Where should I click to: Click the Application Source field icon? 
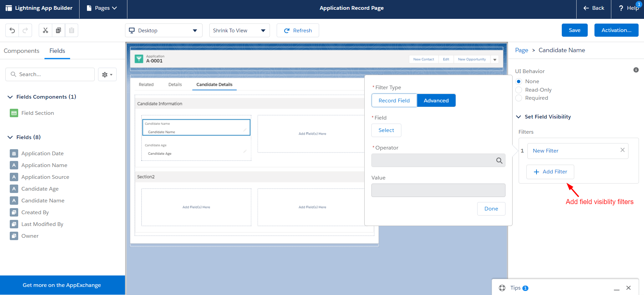click(x=14, y=177)
